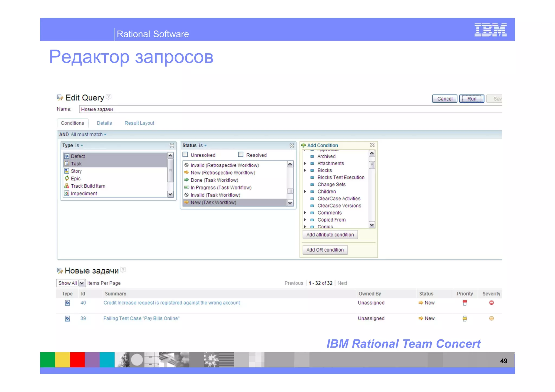Viewport: 555px width, 392px height.
Task: Click severity icon on row 40
Action: [492, 303]
